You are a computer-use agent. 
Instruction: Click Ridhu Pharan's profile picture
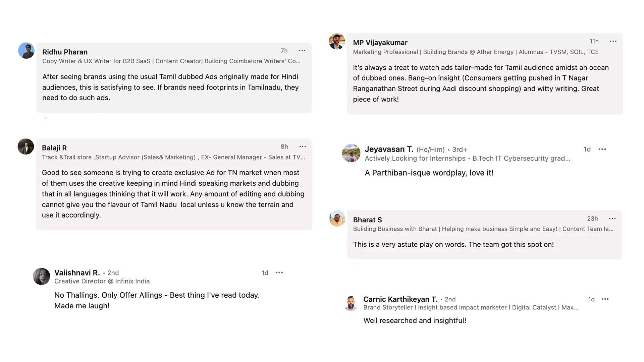coord(26,51)
